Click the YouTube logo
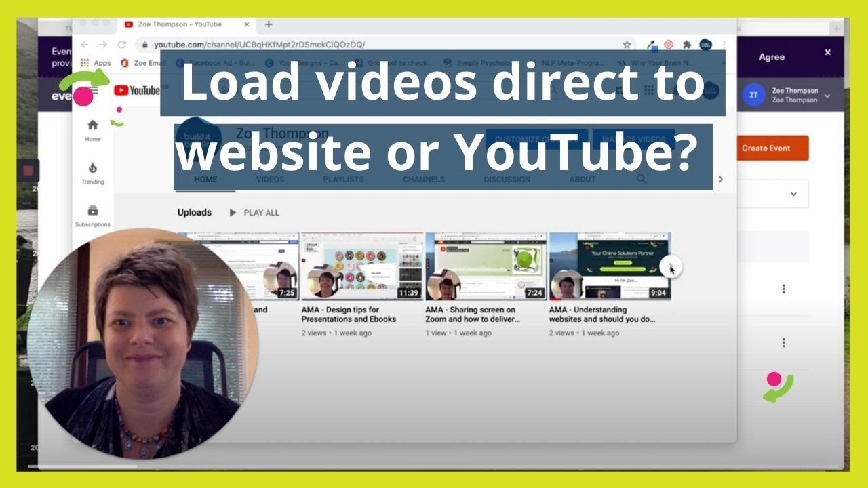868x488 pixels. pos(136,91)
